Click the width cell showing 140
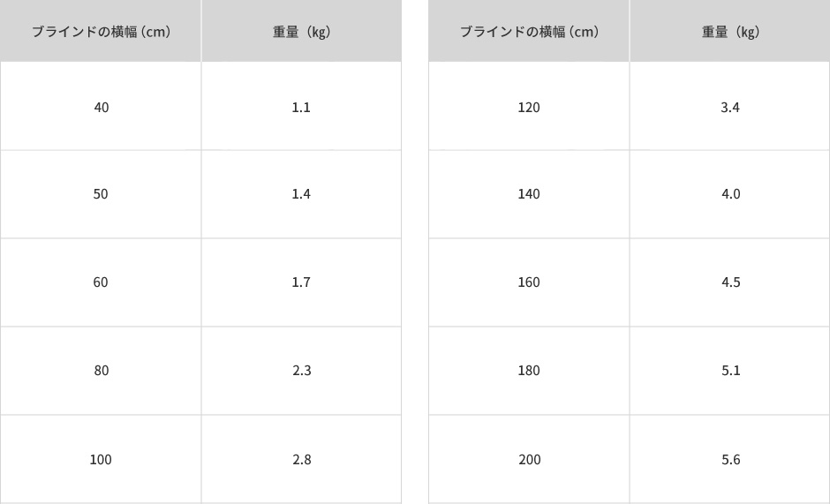 click(x=529, y=194)
